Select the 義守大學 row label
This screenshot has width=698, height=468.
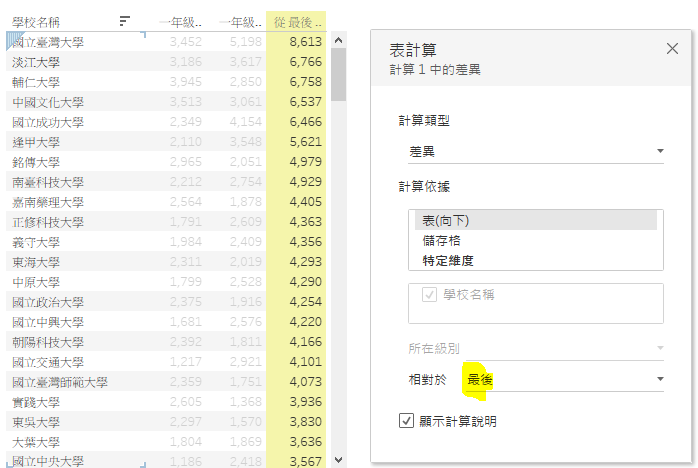click(36, 242)
